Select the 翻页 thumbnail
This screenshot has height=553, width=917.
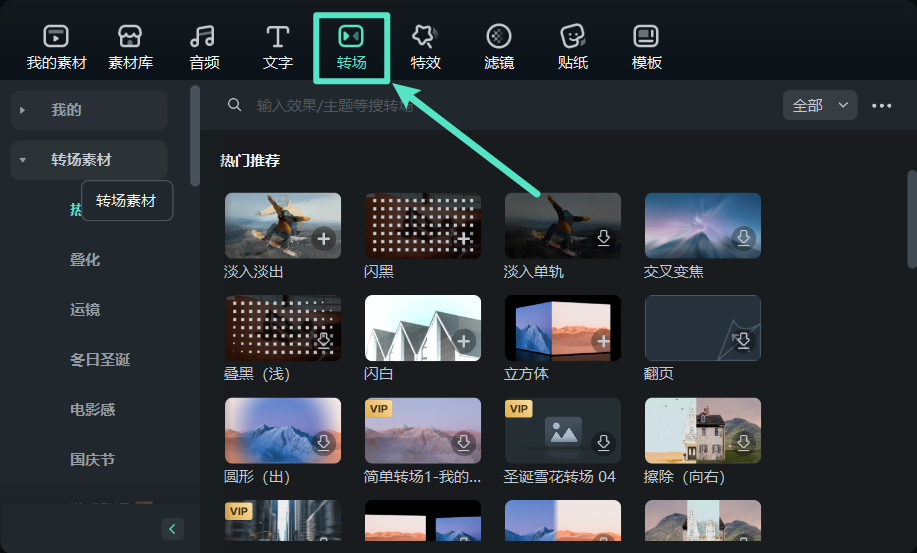(x=703, y=328)
